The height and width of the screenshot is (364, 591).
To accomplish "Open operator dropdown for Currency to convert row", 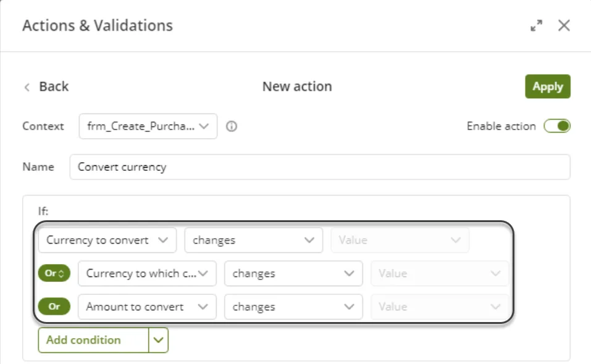I will (x=254, y=240).
